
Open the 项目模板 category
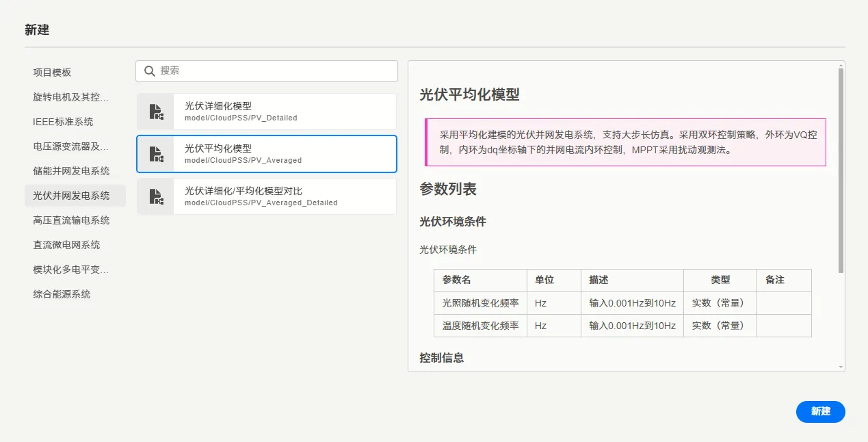click(x=75, y=73)
